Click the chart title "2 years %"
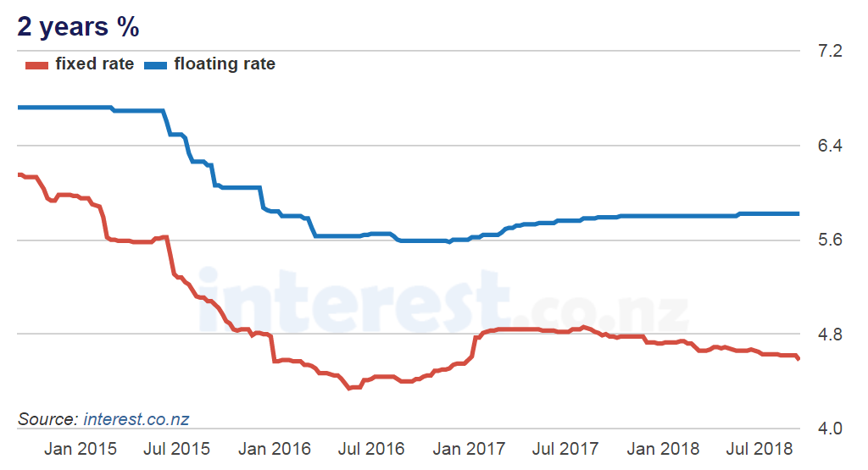Image resolution: width=868 pixels, height=470 pixels. click(x=78, y=27)
